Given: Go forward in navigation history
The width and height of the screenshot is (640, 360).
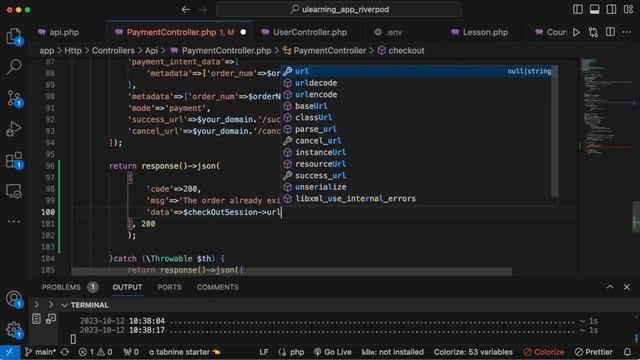Looking at the screenshot, I should point(203,9).
